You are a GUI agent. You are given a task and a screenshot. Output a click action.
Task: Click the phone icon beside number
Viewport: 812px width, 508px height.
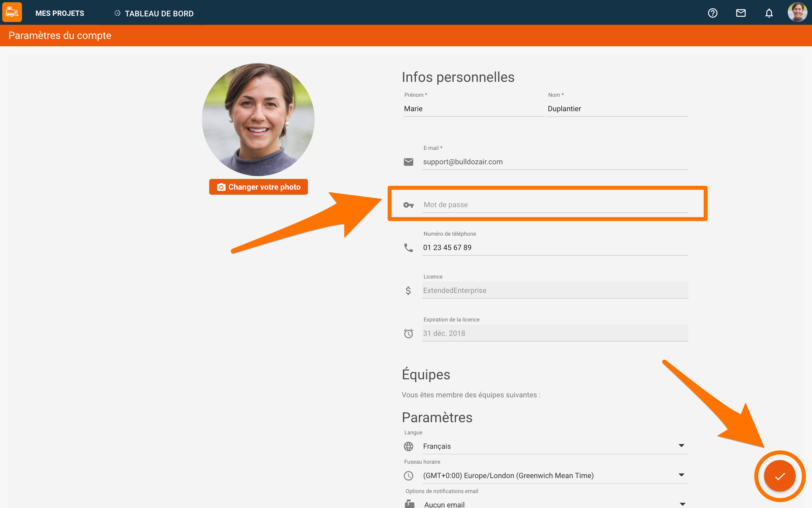point(408,248)
